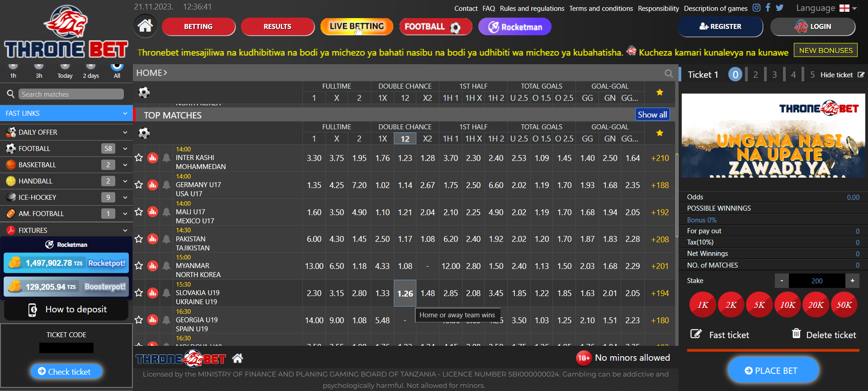The width and height of the screenshot is (868, 391).
Task: Click Show all in TOP MATCHES
Action: coord(652,115)
